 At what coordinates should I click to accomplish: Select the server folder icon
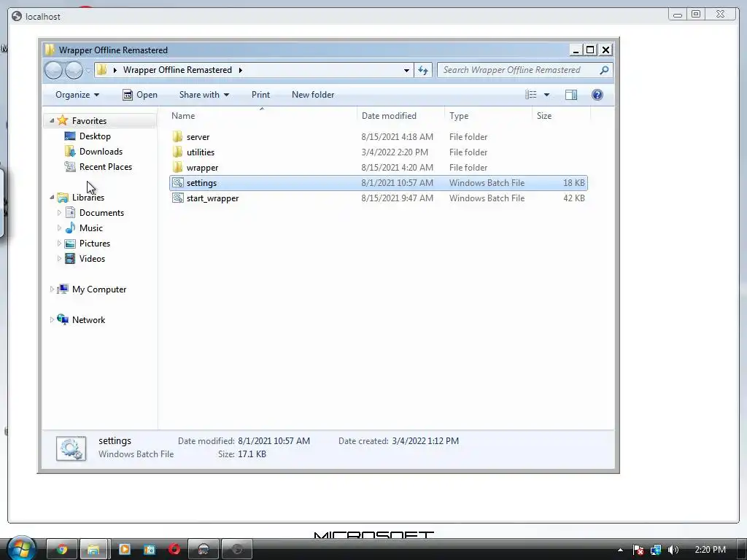click(178, 137)
